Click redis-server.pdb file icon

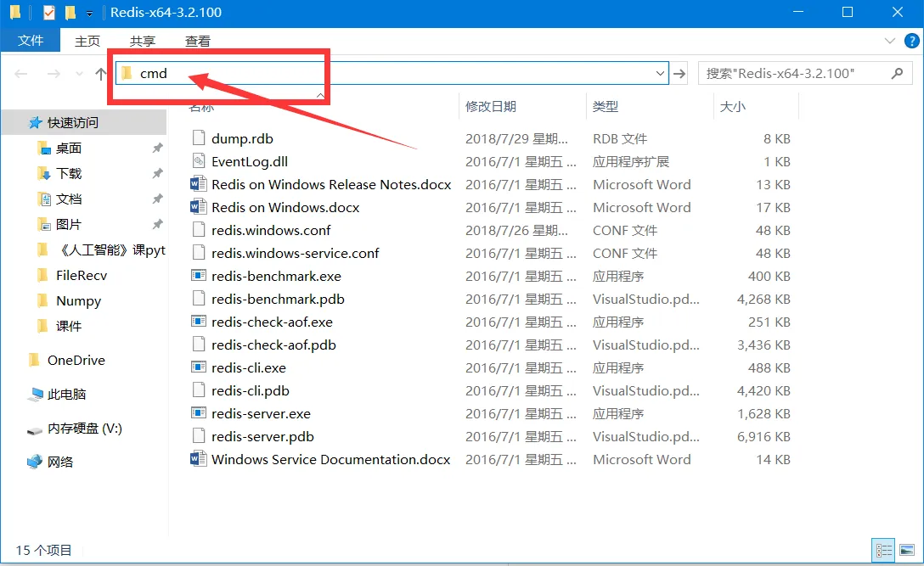point(199,436)
